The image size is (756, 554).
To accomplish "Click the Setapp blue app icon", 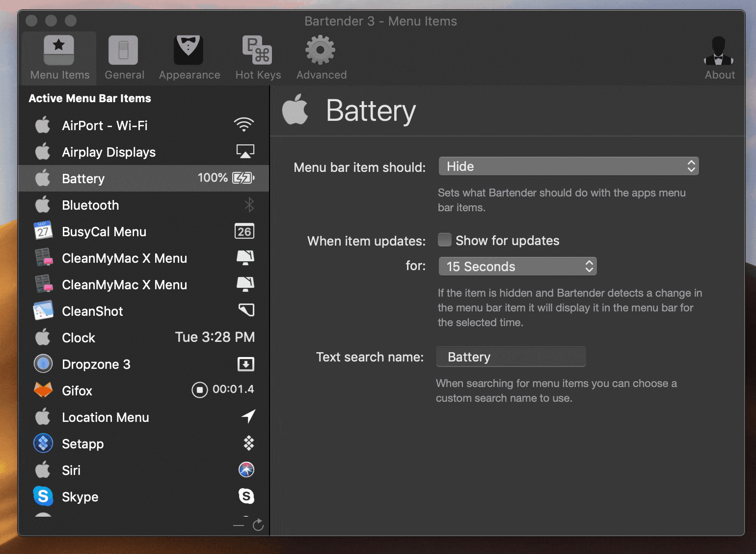I will coord(43,443).
